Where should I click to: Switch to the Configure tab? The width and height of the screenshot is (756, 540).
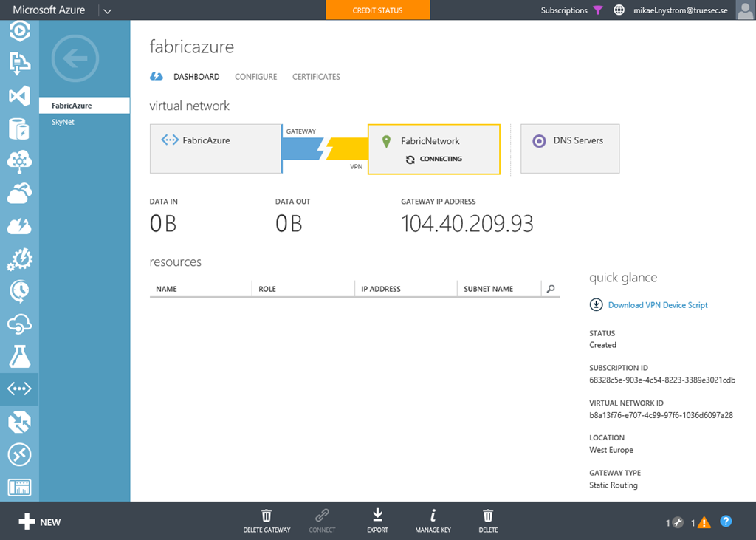coord(255,77)
